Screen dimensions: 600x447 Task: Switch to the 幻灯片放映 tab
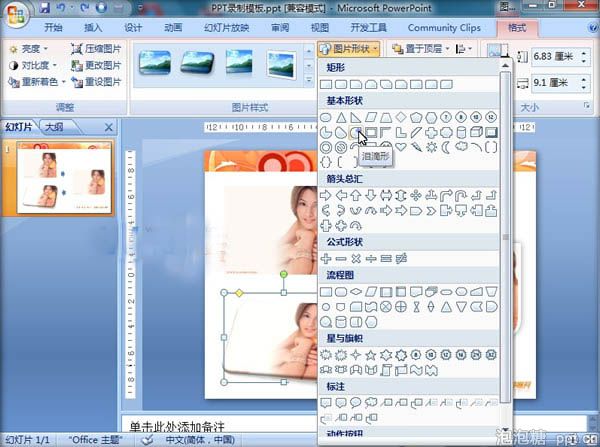coord(226,28)
